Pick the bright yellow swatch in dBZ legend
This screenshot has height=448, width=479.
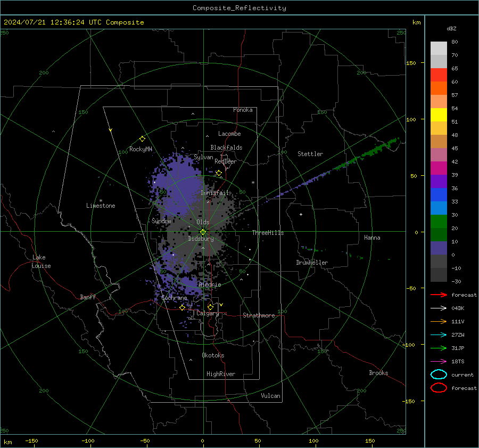(439, 115)
